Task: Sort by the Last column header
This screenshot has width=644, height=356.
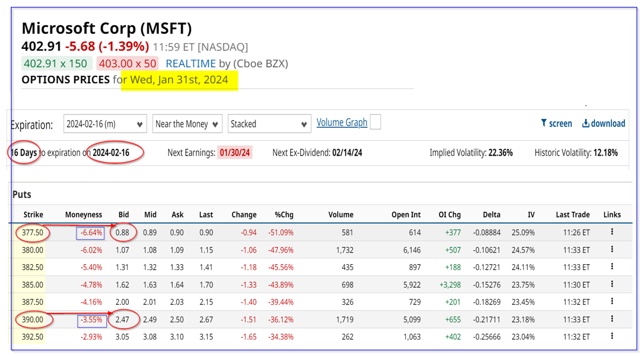Action: [x=205, y=215]
